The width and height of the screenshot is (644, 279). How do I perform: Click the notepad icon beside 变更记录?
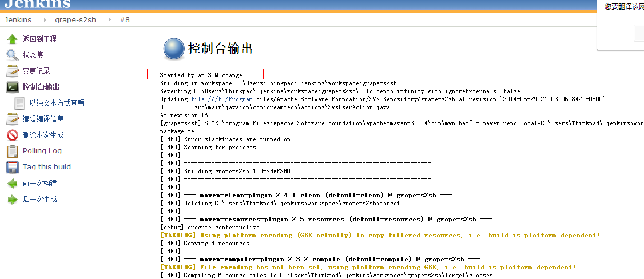(x=13, y=71)
